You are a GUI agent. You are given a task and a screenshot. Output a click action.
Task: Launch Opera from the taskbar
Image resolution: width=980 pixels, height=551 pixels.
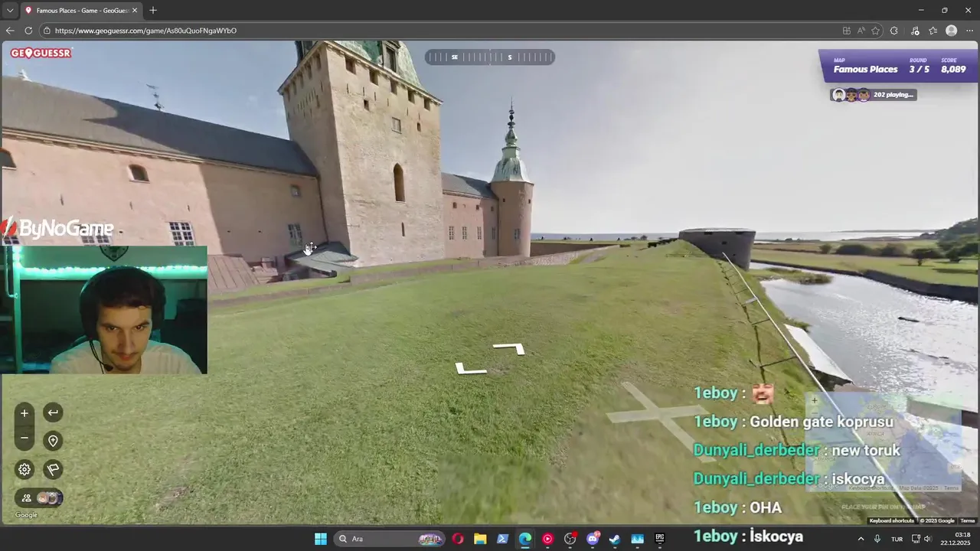click(458, 539)
